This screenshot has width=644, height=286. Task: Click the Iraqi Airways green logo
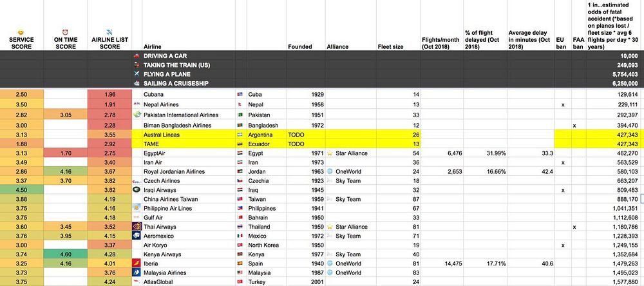pos(137,190)
